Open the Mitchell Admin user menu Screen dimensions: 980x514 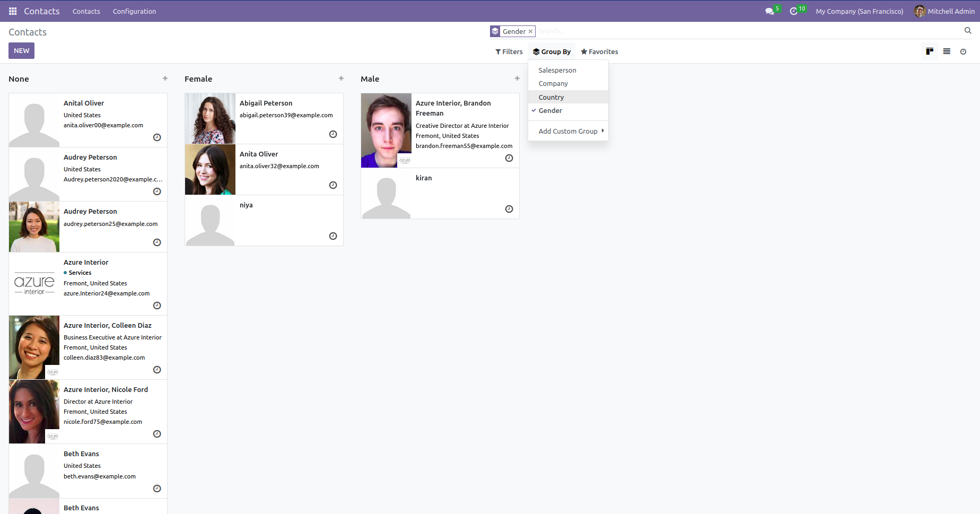coord(944,11)
